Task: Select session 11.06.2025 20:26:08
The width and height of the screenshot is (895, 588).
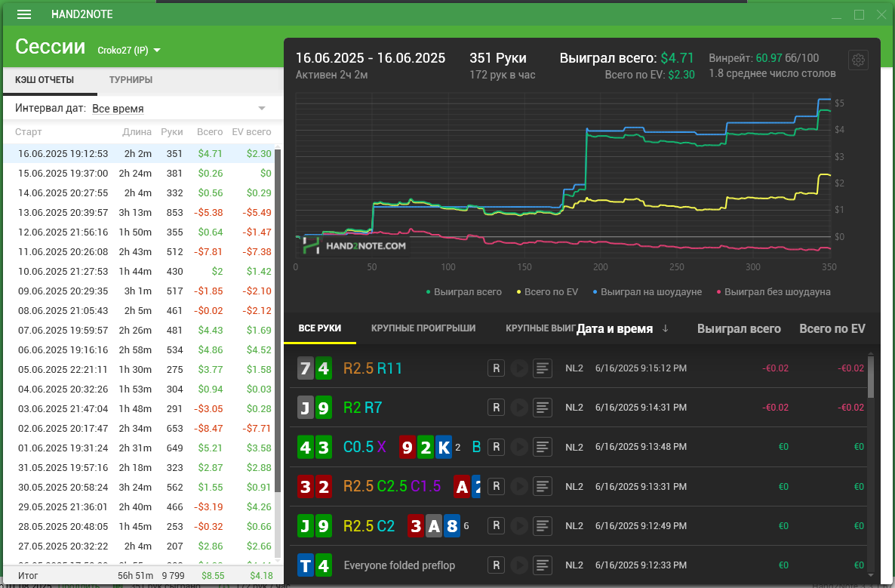Action: (139, 252)
